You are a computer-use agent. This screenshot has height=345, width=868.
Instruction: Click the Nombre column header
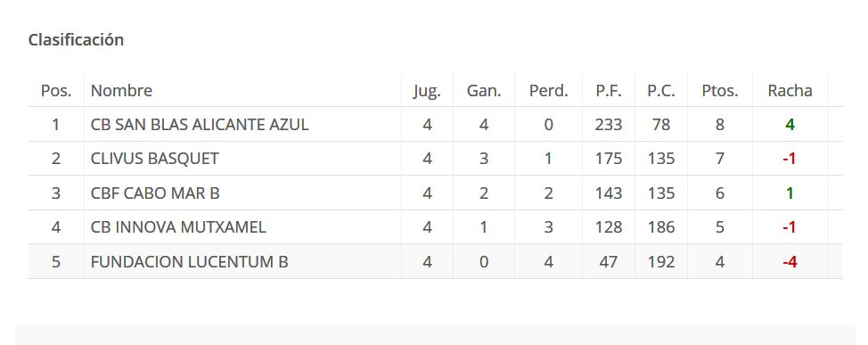[x=121, y=90]
